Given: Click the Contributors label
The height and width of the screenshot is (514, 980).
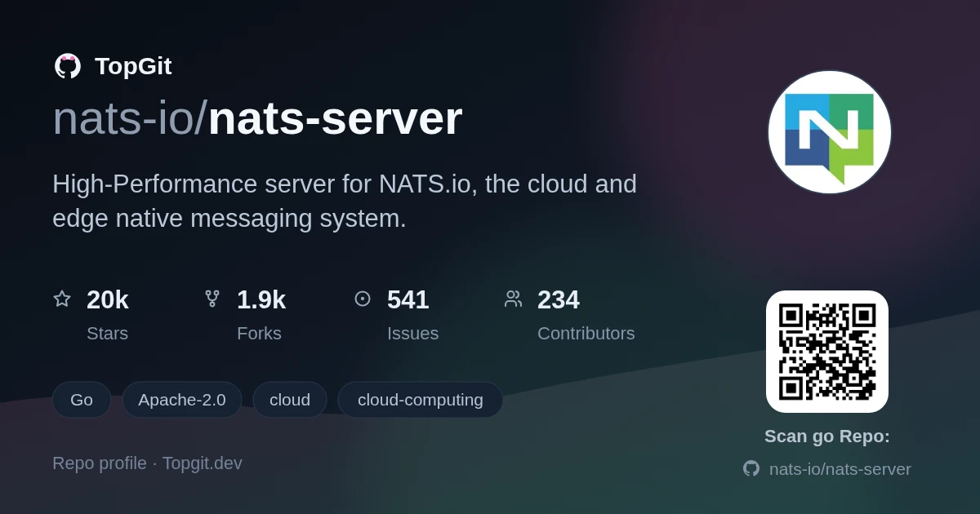Looking at the screenshot, I should point(586,334).
